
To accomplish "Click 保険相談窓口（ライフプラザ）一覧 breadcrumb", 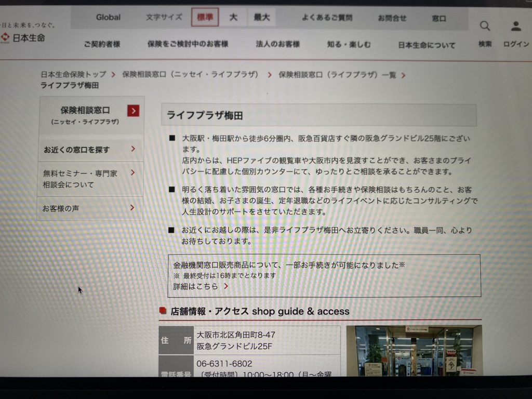I will click(x=337, y=75).
